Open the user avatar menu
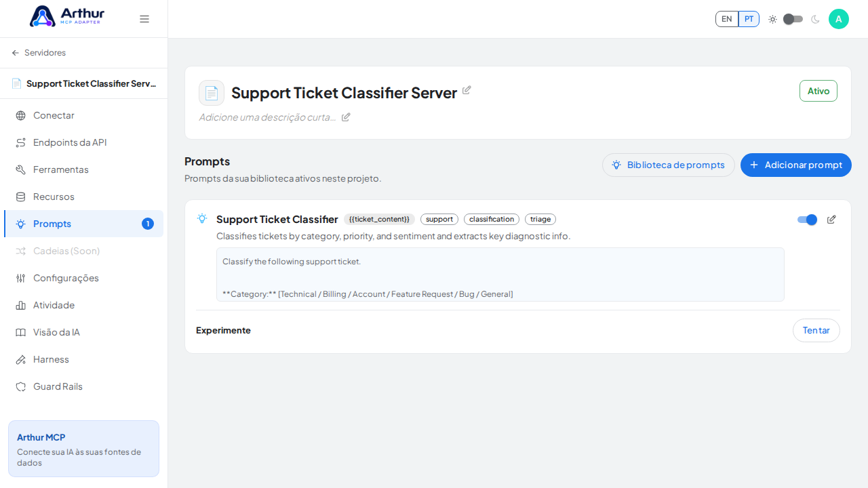 tap(839, 19)
